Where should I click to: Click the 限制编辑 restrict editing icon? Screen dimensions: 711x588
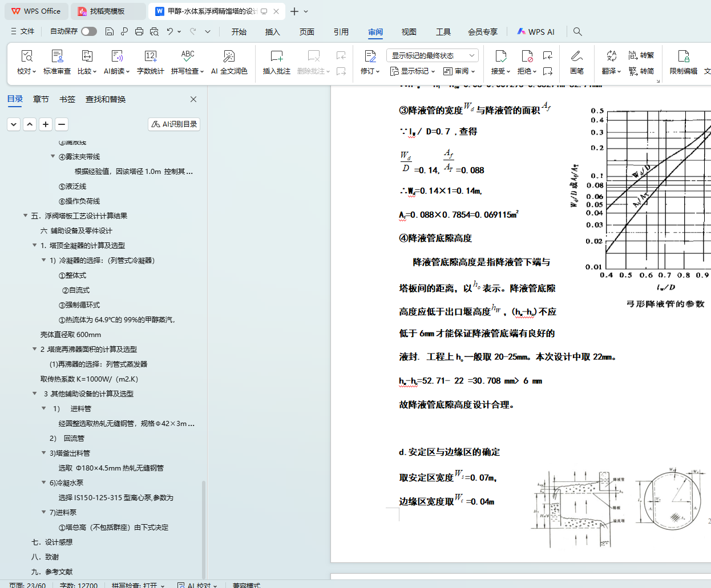[x=683, y=56]
